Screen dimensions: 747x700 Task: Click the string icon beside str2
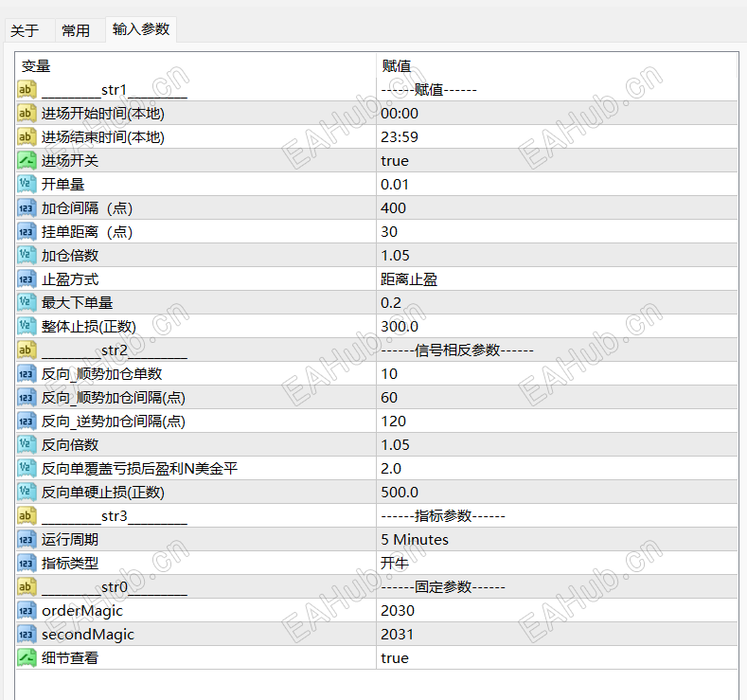[x=27, y=350]
